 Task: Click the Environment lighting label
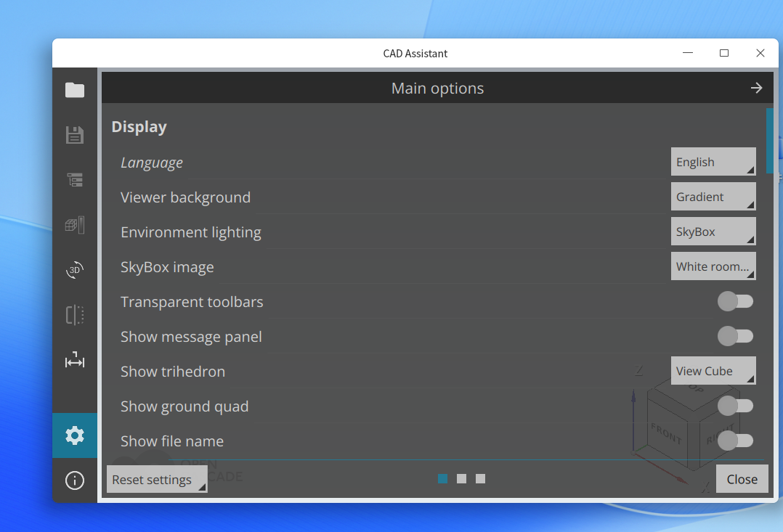191,232
